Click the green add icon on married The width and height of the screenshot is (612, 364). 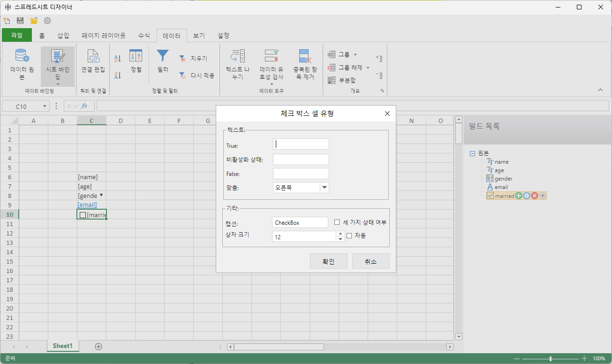pos(519,196)
